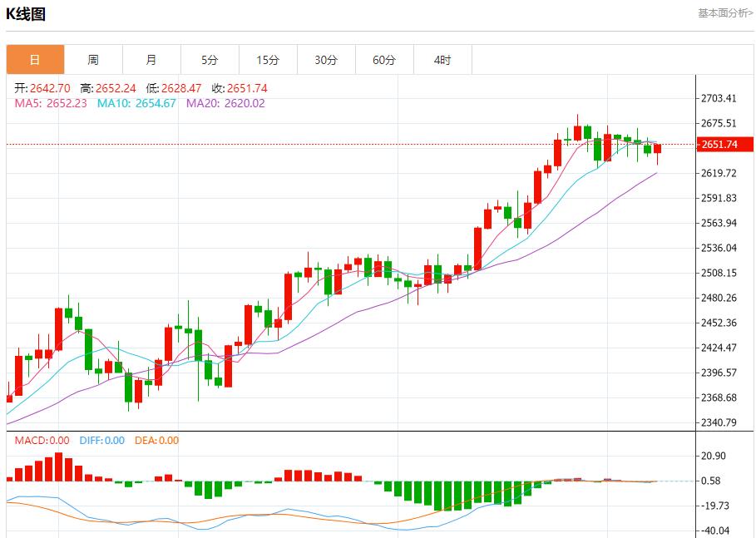The image size is (756, 538).
Task: Click the MA20 indicator label
Action: tap(225, 103)
